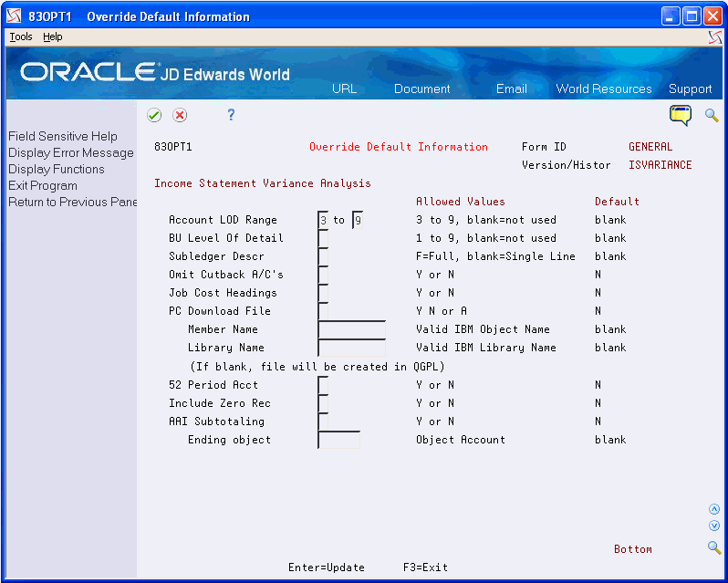Click the 52 Period Acct field
The height and width of the screenshot is (583, 728).
point(323,385)
